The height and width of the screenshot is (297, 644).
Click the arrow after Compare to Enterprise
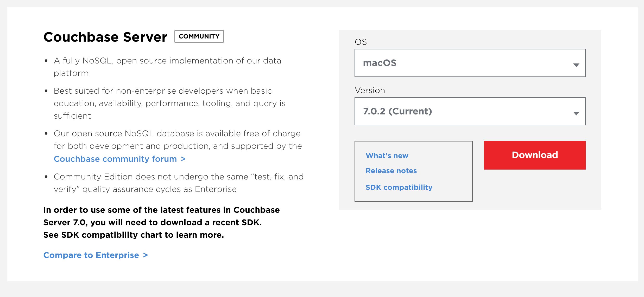[145, 255]
